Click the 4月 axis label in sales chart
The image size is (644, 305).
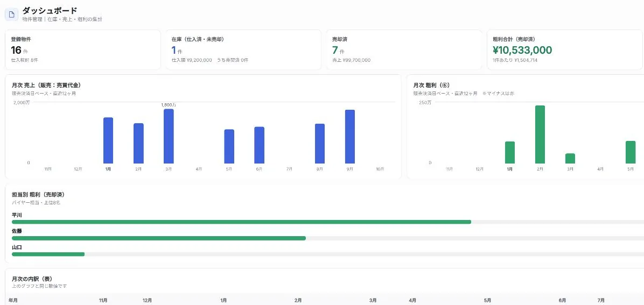[199, 169]
